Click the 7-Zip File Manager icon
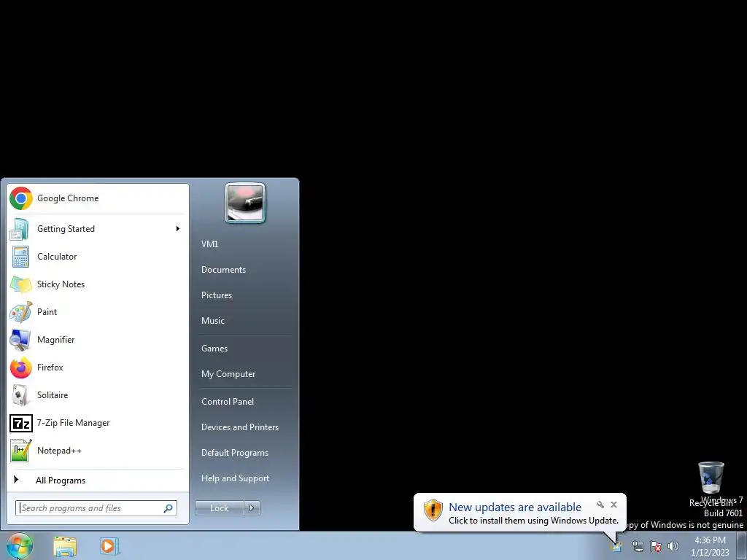The image size is (747, 560). click(x=21, y=423)
